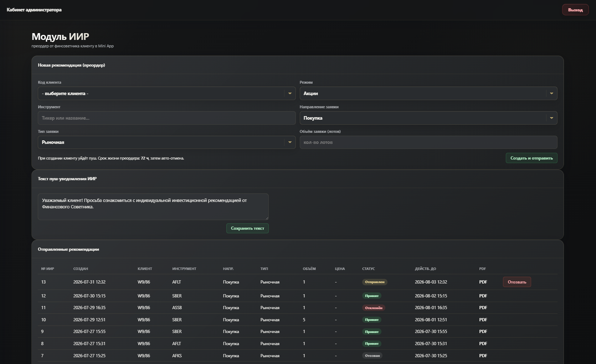This screenshot has width=596, height=364.
Task: Focus the Инструмент ticker input field
Action: tap(166, 118)
